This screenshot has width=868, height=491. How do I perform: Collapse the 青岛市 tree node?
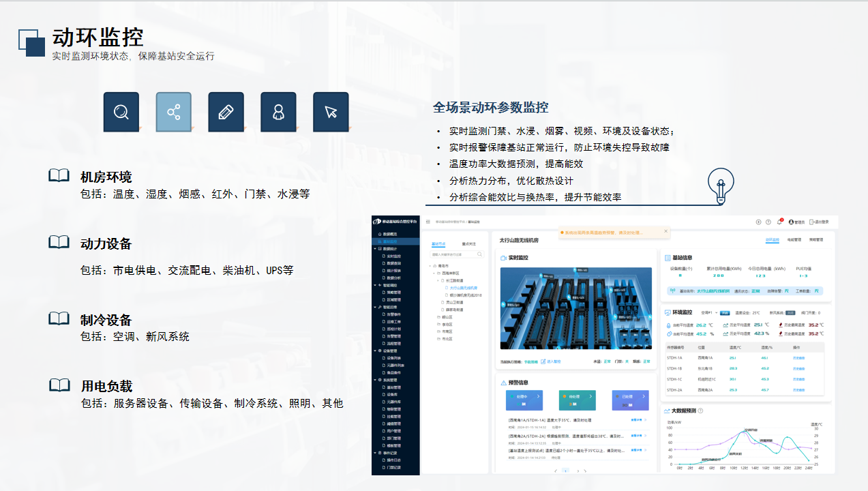click(x=431, y=266)
